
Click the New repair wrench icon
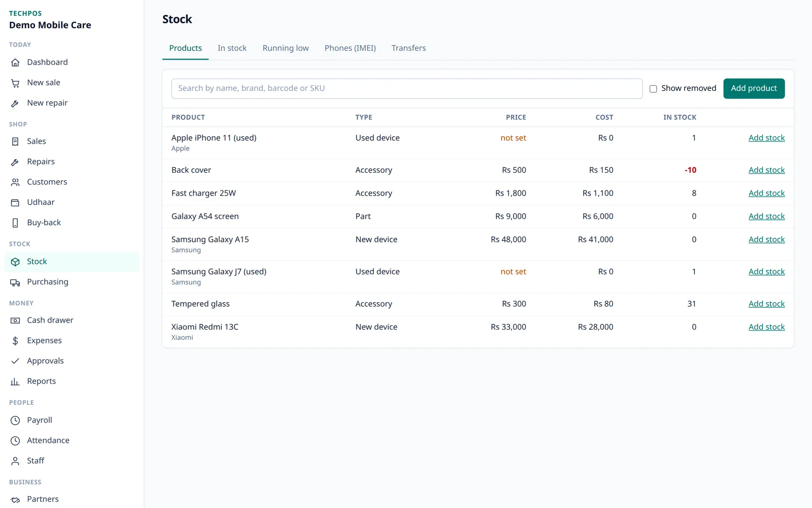(15, 103)
